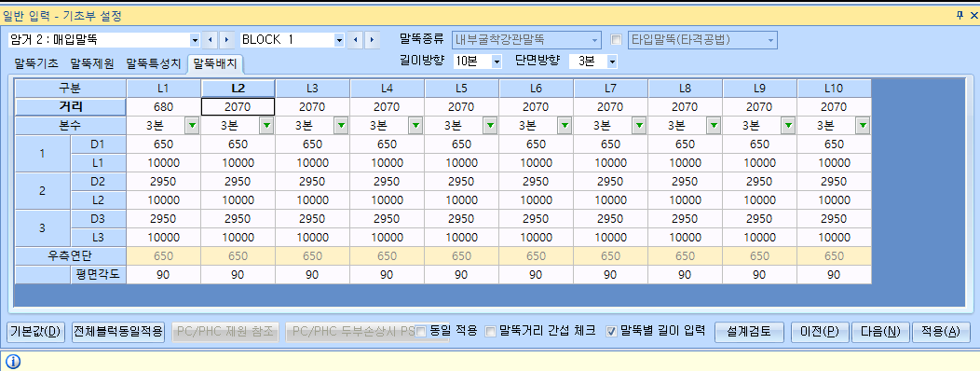The width and height of the screenshot is (980, 371).
Task: Select the L3 row cell 10000 under column L9
Action: pyautogui.click(x=759, y=238)
